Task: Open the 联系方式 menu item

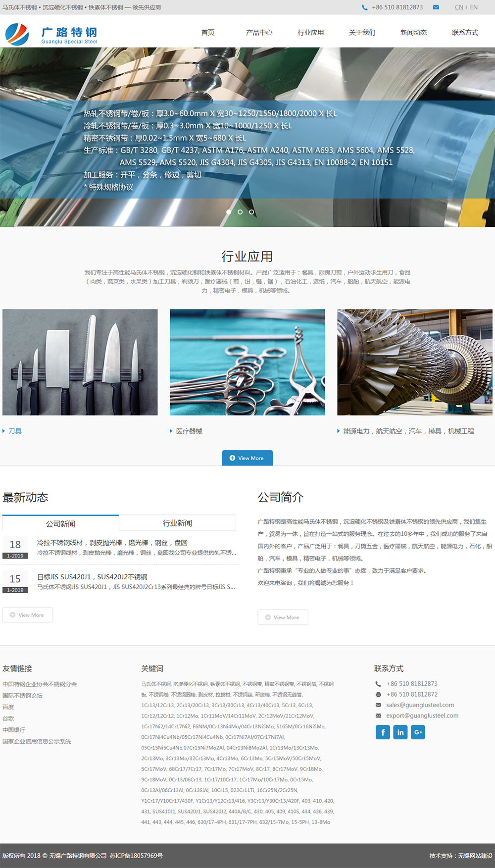Action: (x=465, y=33)
